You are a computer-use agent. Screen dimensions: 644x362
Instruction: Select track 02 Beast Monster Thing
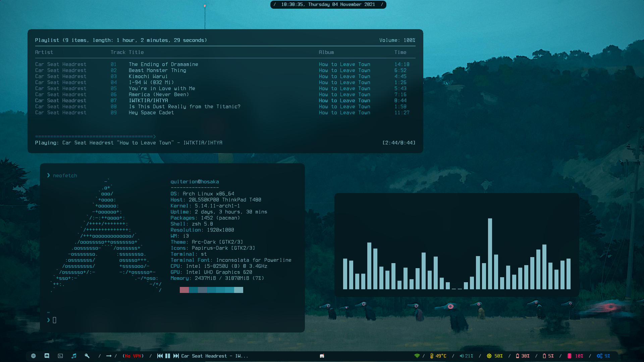[x=225, y=70]
